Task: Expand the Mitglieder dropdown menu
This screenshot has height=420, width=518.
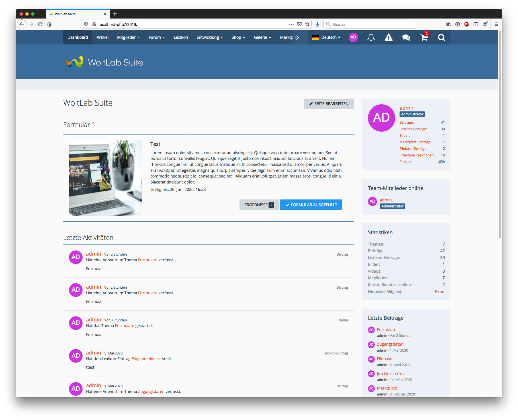Action: 128,37
